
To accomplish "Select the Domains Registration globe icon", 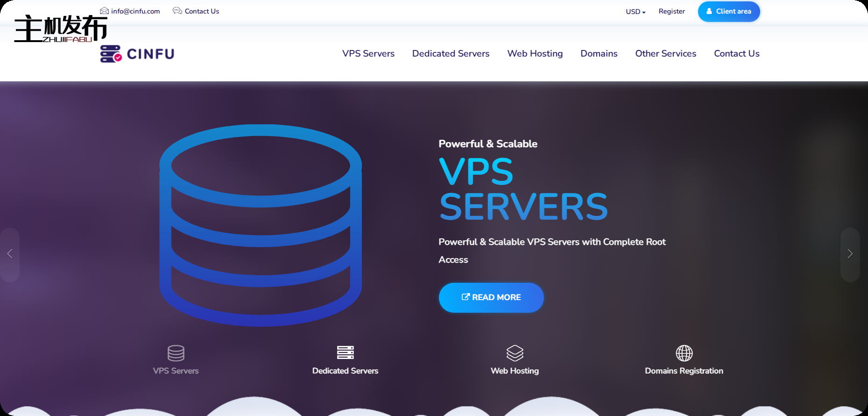I will tap(684, 353).
